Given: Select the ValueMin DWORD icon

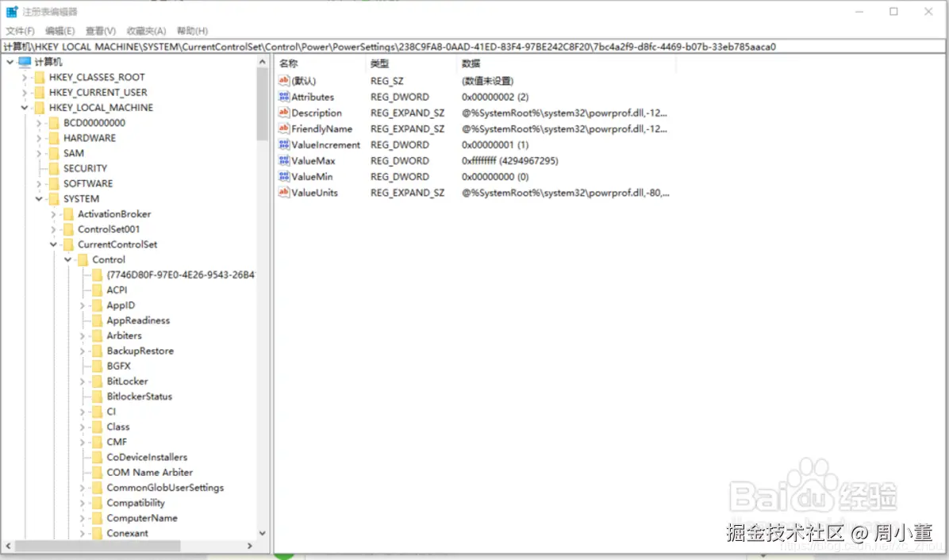Looking at the screenshot, I should point(284,177).
